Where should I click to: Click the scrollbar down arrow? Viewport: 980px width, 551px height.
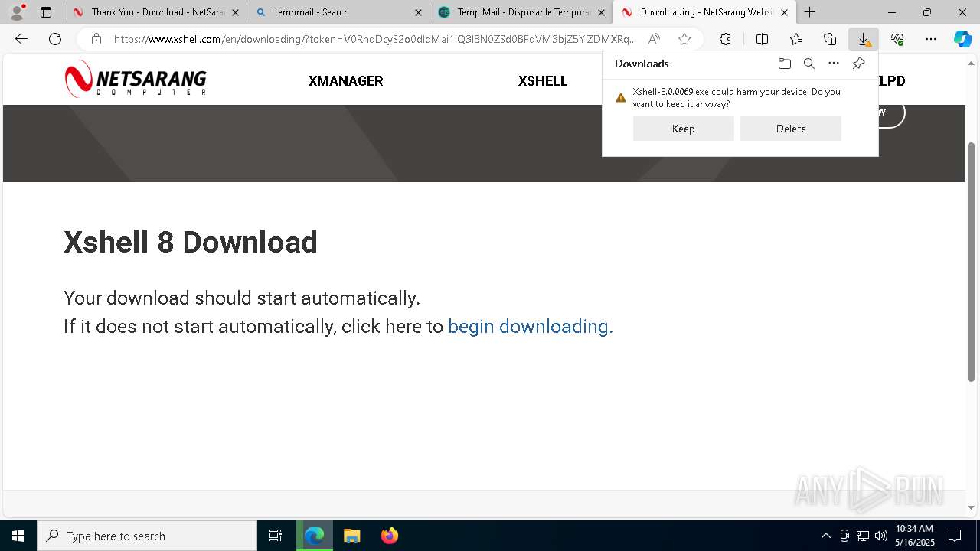972,507
